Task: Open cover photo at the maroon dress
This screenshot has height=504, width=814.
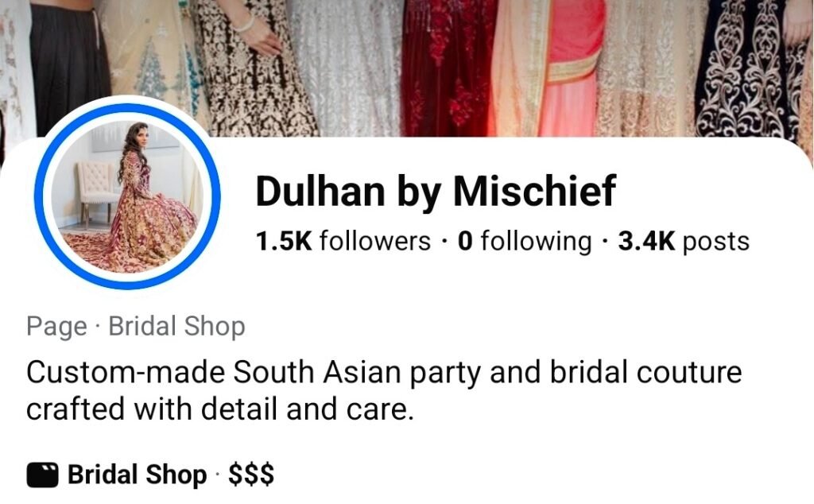Action: pyautogui.click(x=447, y=68)
